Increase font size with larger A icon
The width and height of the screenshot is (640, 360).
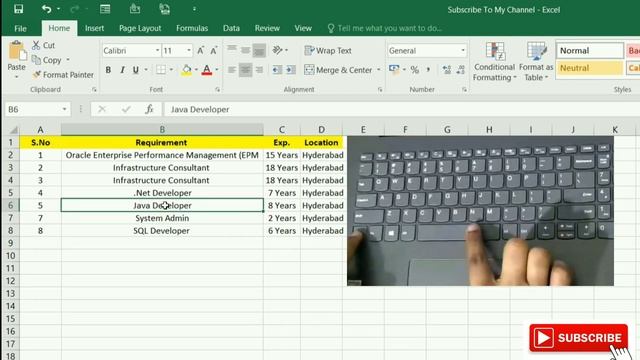pyautogui.click(x=200, y=51)
